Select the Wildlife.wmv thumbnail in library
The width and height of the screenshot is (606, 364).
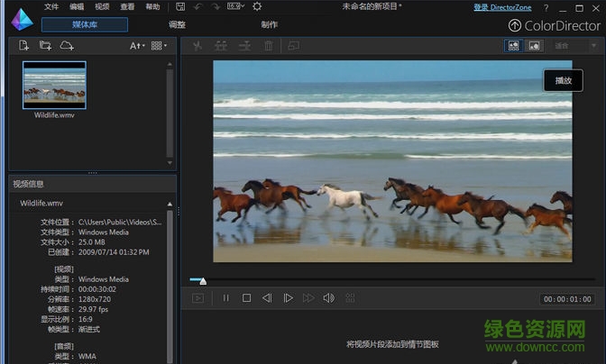point(54,86)
